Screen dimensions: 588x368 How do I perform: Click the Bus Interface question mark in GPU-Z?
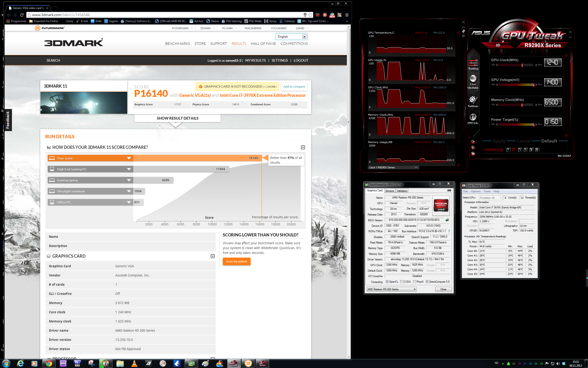point(449,231)
